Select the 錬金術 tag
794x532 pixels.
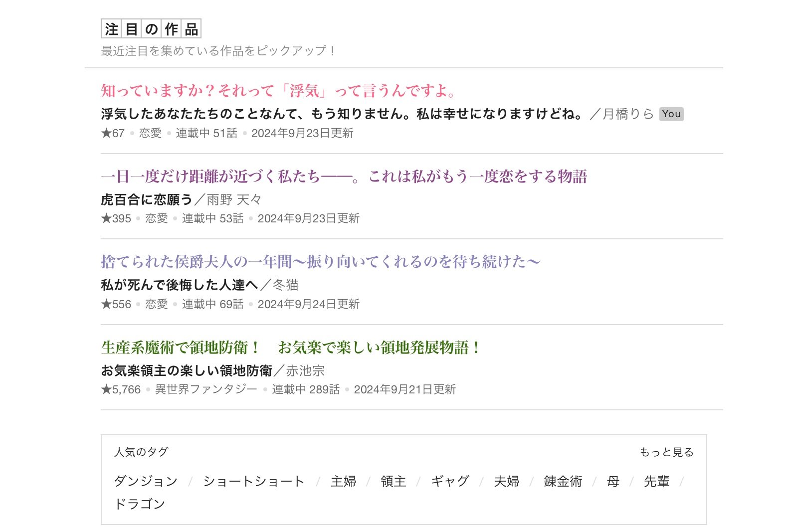(x=563, y=481)
